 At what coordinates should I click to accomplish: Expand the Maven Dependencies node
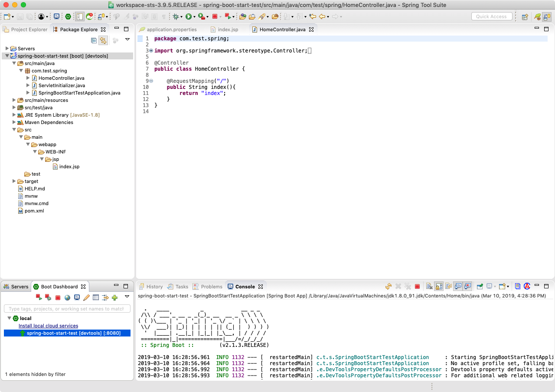(x=14, y=122)
